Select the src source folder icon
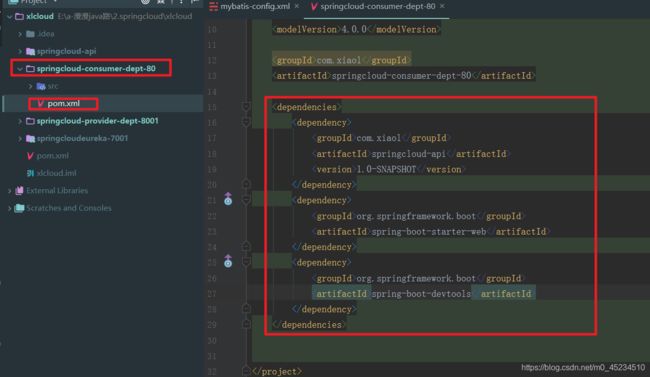This screenshot has width=650, height=377. coord(41,86)
